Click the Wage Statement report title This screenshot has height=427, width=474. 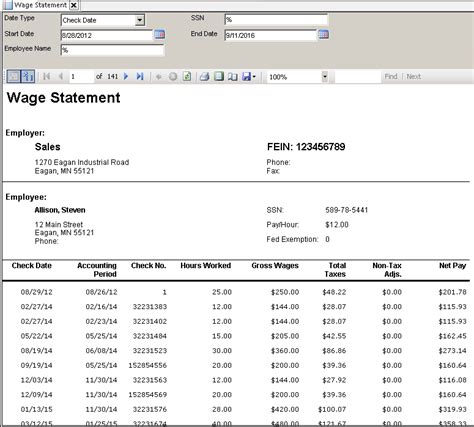coord(64,98)
